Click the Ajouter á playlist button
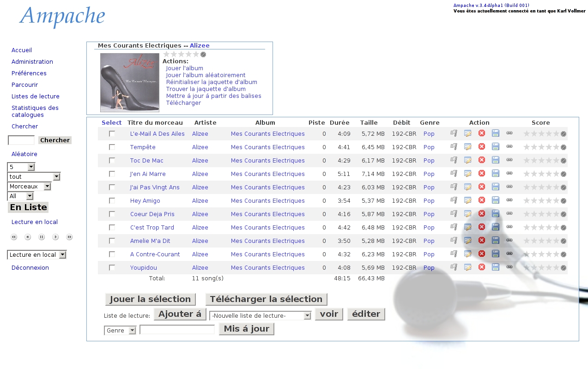The image size is (588, 369). (x=180, y=314)
